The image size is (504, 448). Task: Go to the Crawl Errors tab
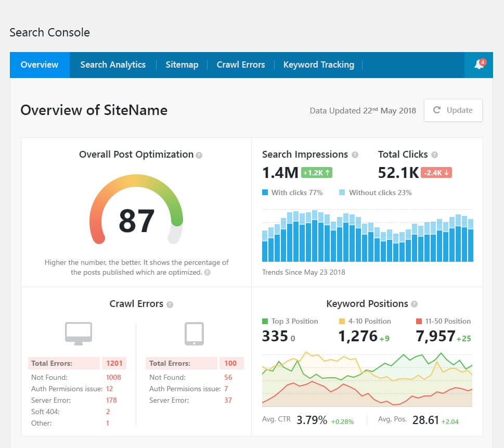[241, 65]
